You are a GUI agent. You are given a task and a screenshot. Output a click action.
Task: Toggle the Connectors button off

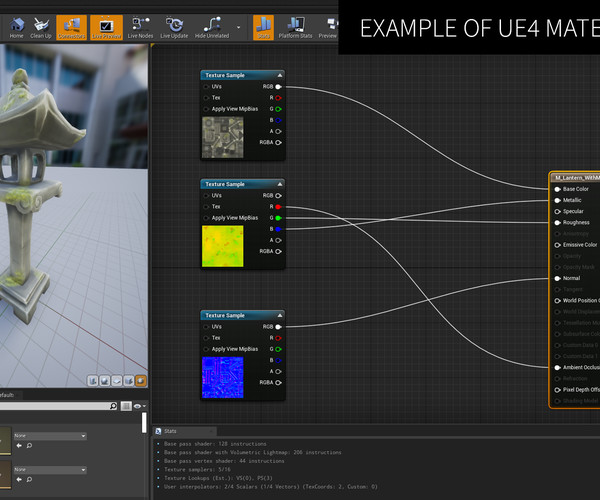tap(71, 26)
